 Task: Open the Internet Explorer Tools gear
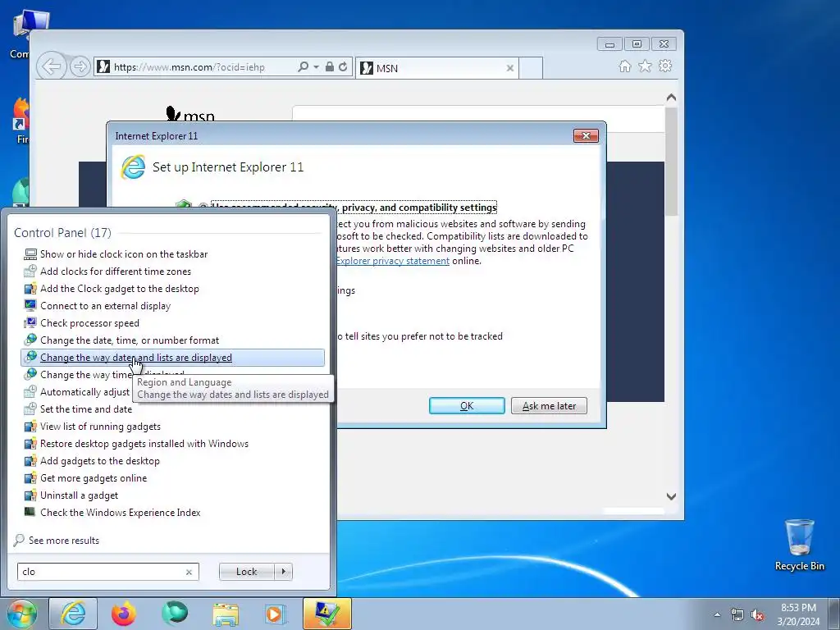click(665, 66)
